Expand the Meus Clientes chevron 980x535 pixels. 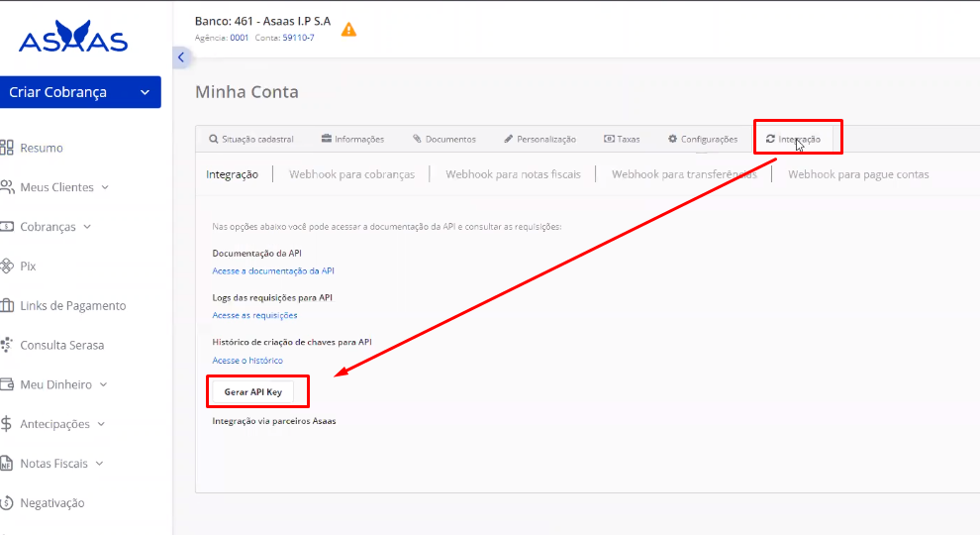coord(105,187)
